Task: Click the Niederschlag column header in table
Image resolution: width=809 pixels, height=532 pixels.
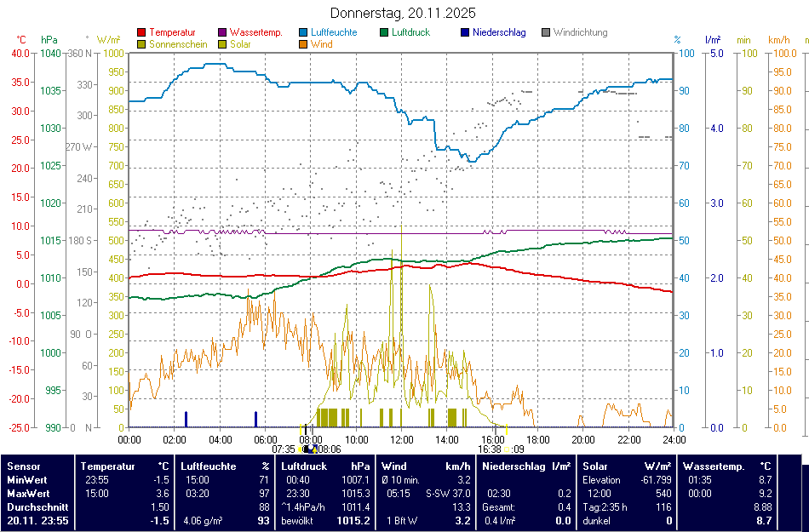Action: pos(514,466)
